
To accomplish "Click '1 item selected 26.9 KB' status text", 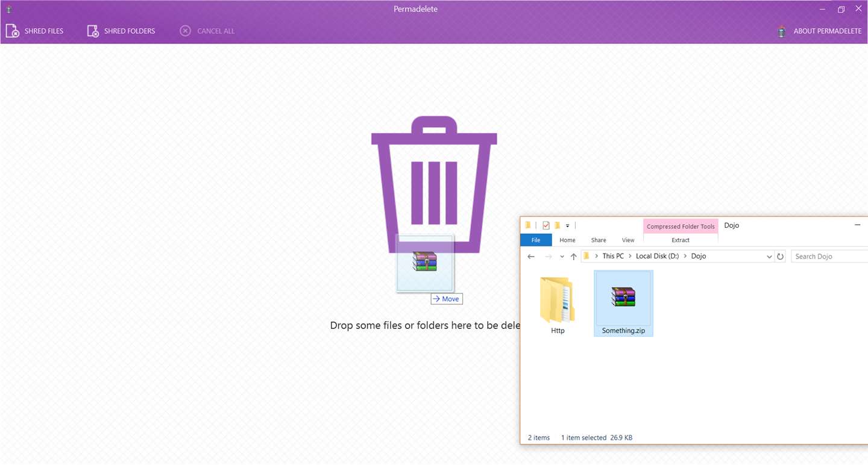I will point(597,438).
